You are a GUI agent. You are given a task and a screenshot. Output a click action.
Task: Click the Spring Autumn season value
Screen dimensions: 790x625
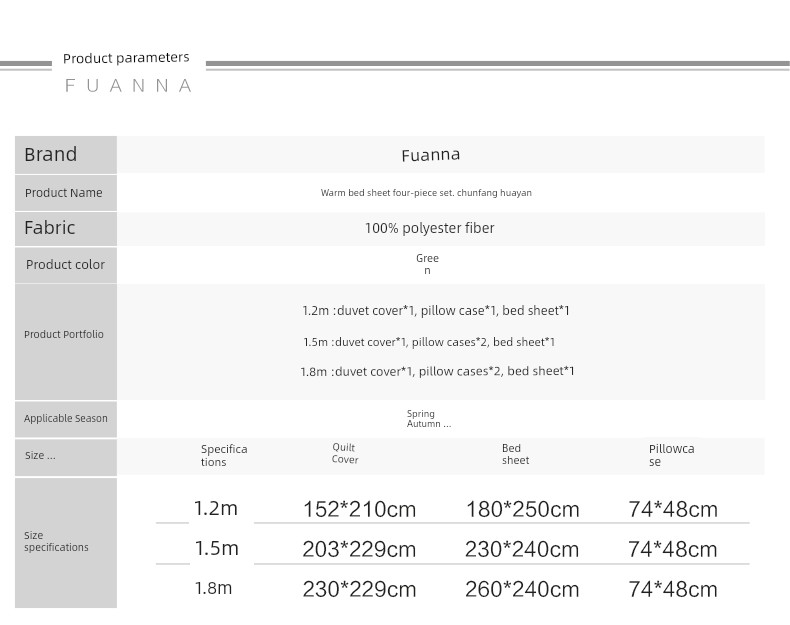pos(428,418)
